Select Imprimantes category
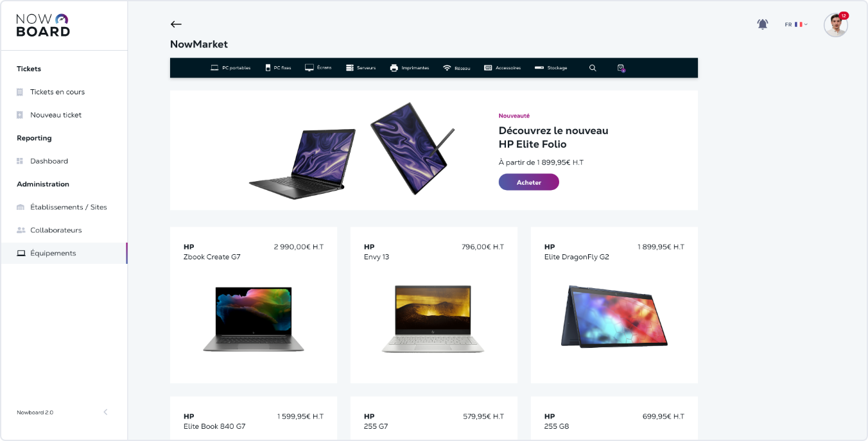This screenshot has height=441, width=868. (x=410, y=68)
